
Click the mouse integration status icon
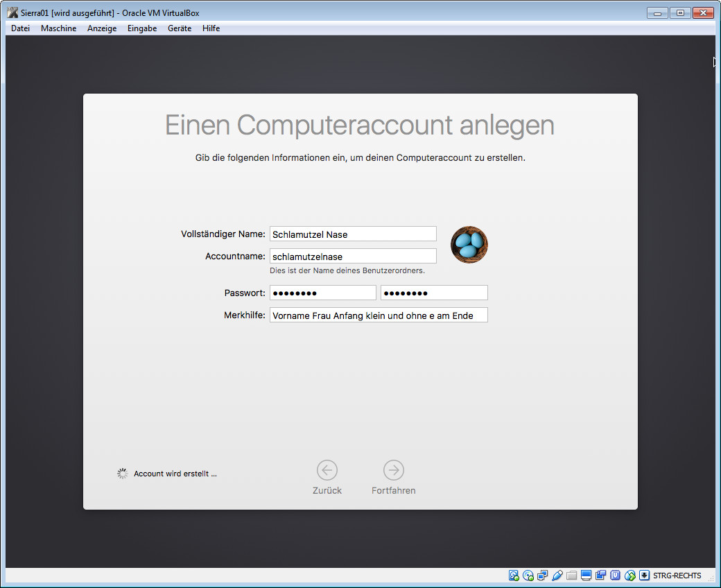tap(630, 576)
